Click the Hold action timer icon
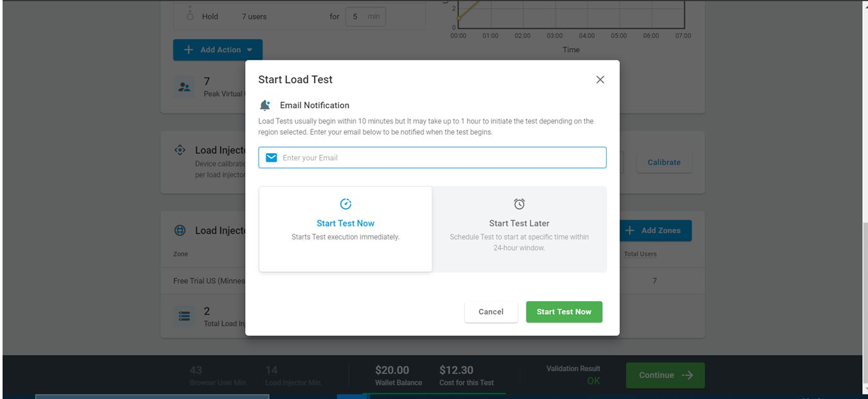Image resolution: width=868 pixels, height=399 pixels. (190, 15)
